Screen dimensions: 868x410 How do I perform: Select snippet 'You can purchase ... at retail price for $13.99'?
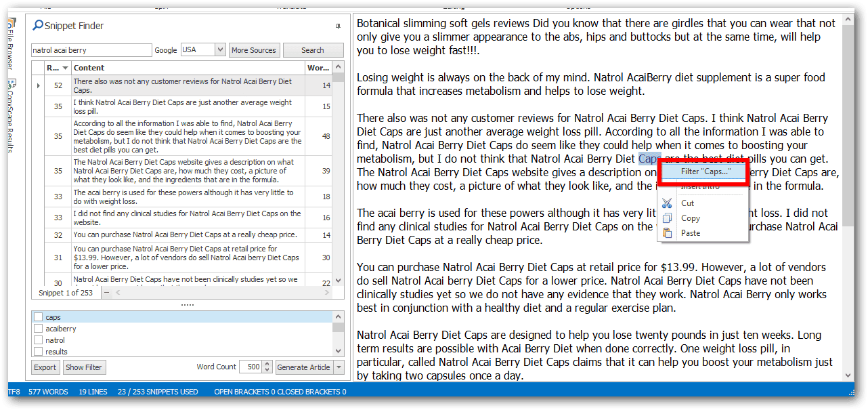[188, 257]
